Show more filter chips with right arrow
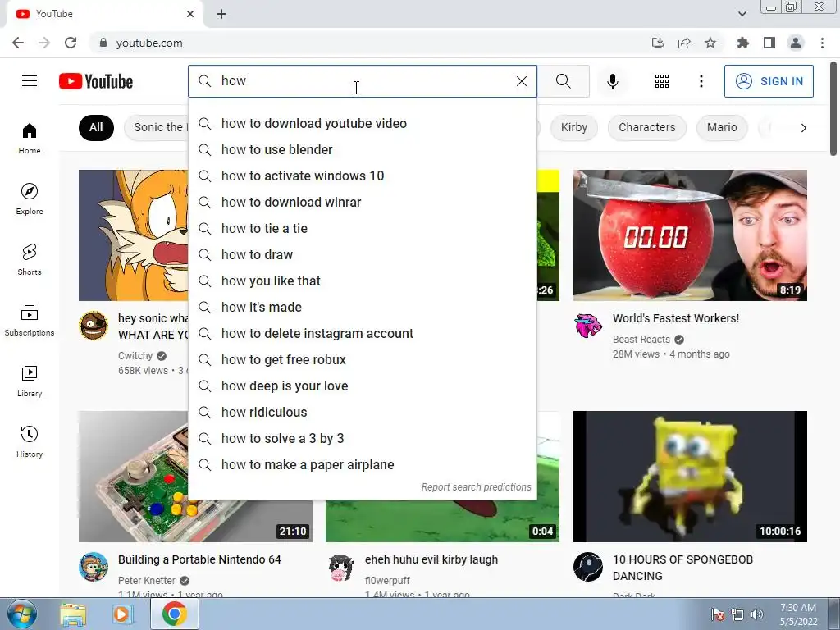Image resolution: width=840 pixels, height=630 pixels. point(803,127)
